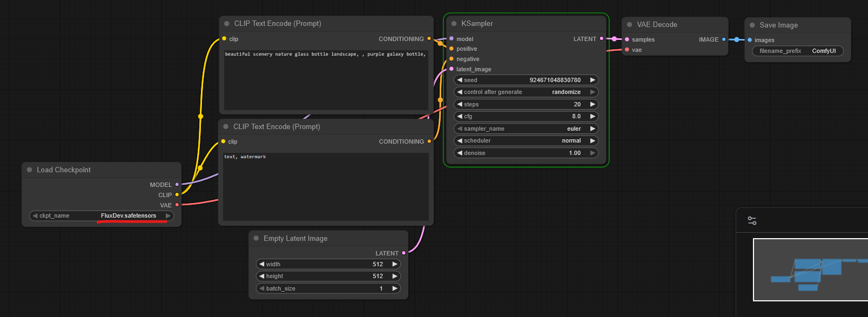Click the VAE Decode IMAGE output socket

[724, 39]
